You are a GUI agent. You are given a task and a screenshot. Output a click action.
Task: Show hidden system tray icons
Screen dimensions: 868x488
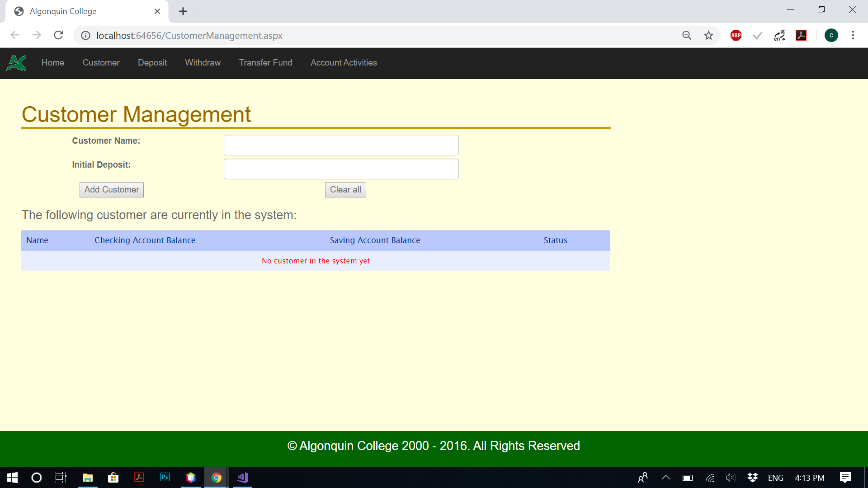(x=665, y=478)
